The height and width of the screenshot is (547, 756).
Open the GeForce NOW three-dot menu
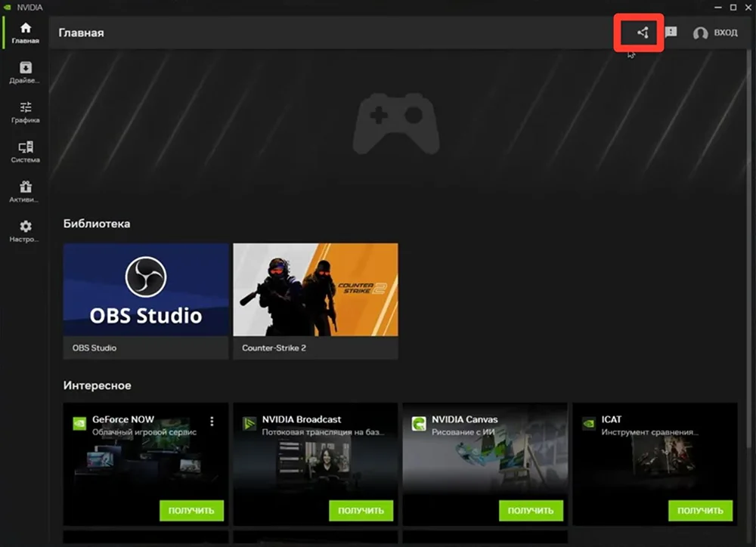pos(212,421)
